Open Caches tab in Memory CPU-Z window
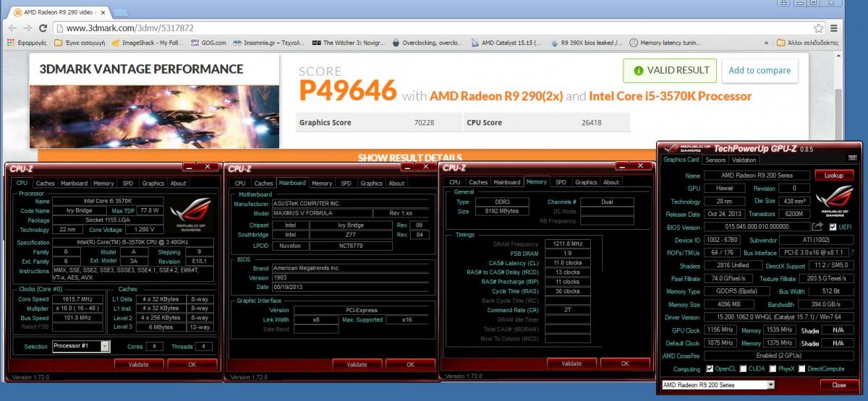Screen dimensions: 868x401 478,182
